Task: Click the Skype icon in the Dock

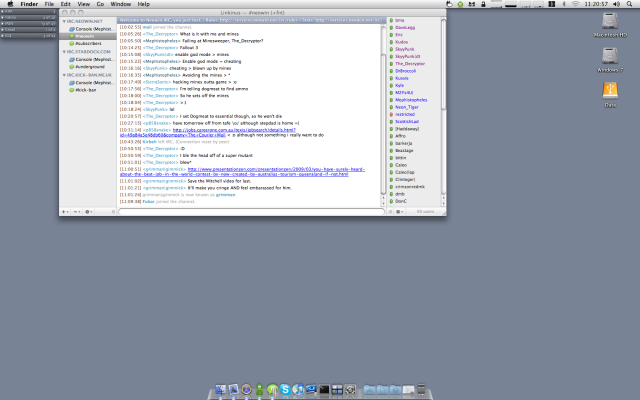Action: tap(284, 388)
